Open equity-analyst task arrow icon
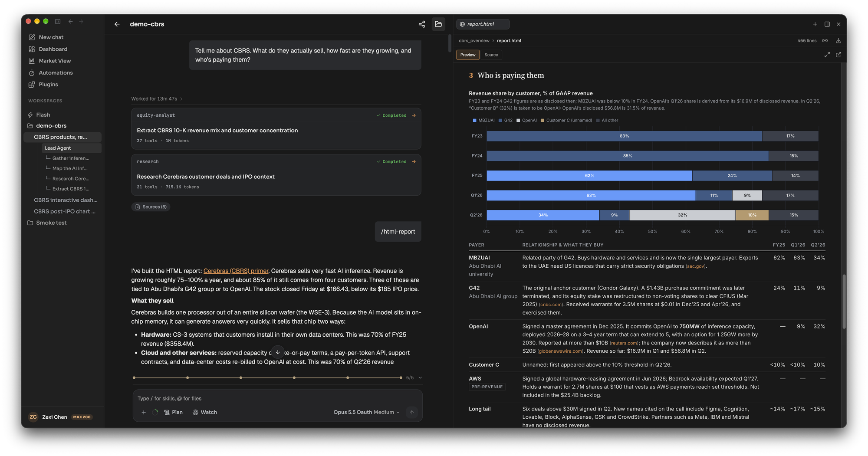The image size is (868, 456). (414, 115)
